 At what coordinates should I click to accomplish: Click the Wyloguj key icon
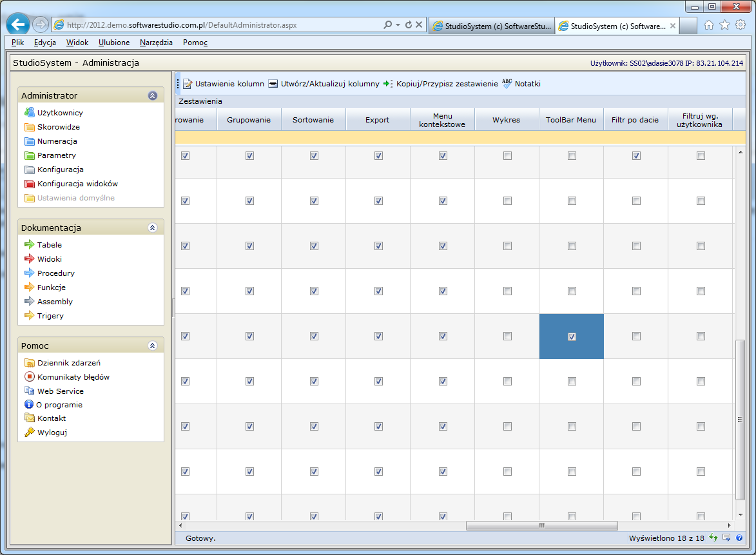click(29, 433)
